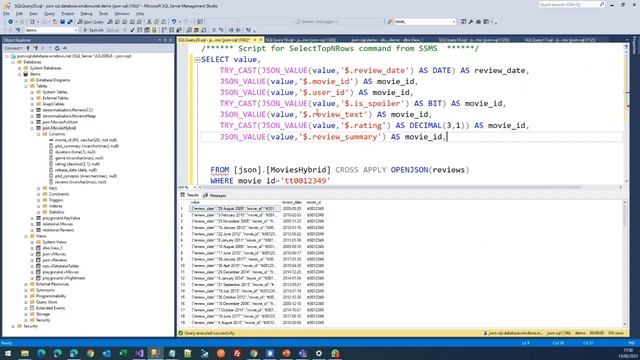Screen dimensions: 640x360
Task: Open the Edit menu
Action: click(x=19, y=13)
